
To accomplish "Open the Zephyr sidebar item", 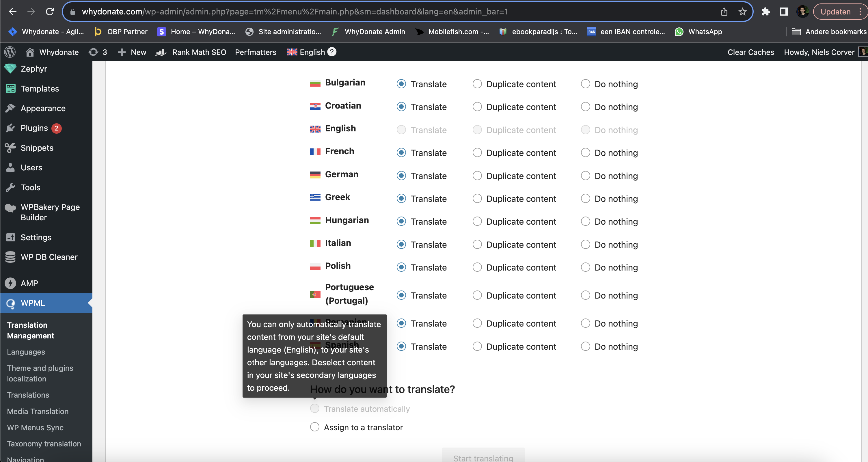I will coord(46,69).
